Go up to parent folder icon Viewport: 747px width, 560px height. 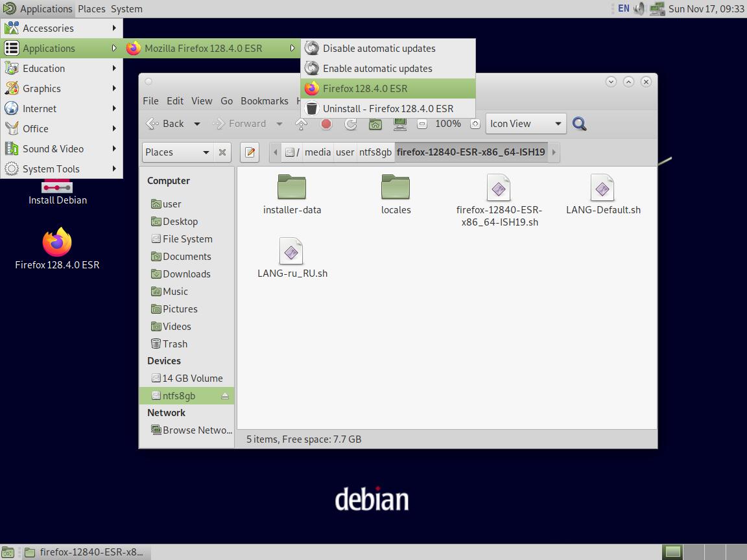302,124
